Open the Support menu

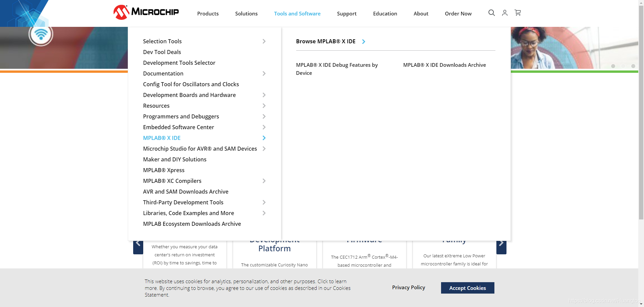347,13
